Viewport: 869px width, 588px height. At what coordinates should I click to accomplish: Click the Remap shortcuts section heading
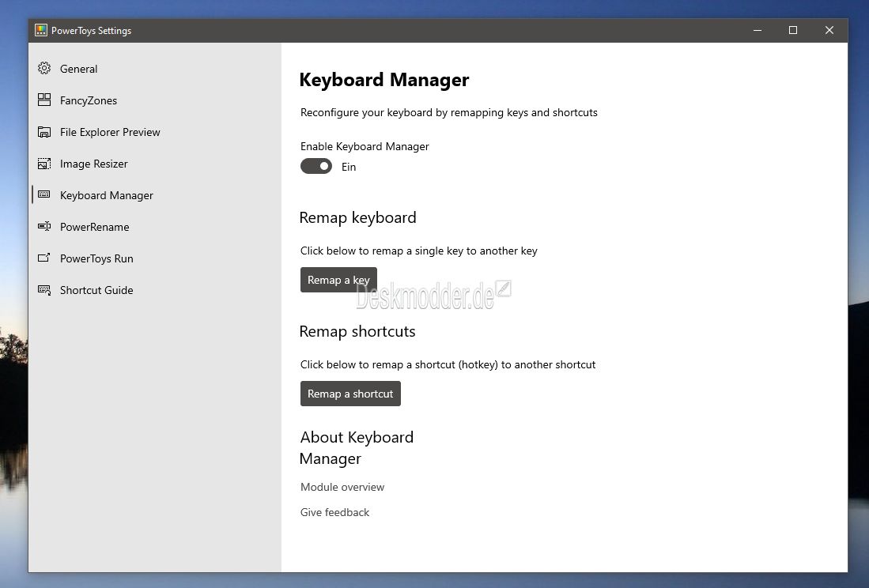(357, 331)
